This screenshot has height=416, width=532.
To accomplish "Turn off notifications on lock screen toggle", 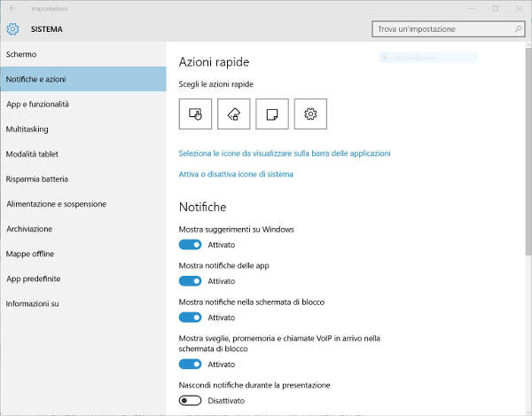I will click(191, 318).
